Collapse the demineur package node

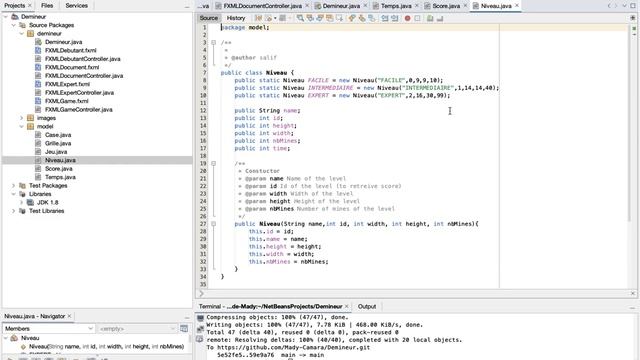(x=22, y=33)
